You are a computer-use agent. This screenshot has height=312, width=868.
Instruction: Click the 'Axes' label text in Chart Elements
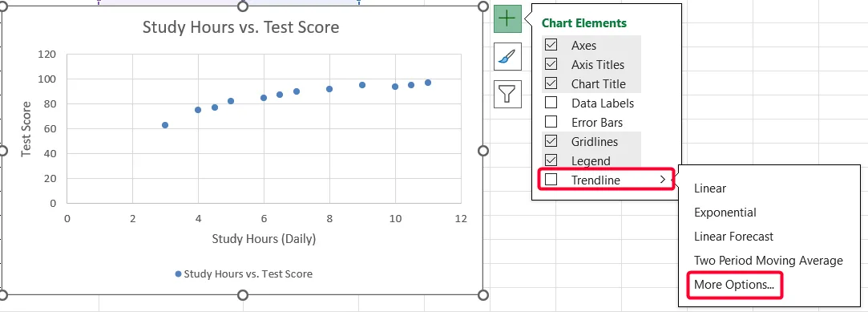[x=584, y=46]
